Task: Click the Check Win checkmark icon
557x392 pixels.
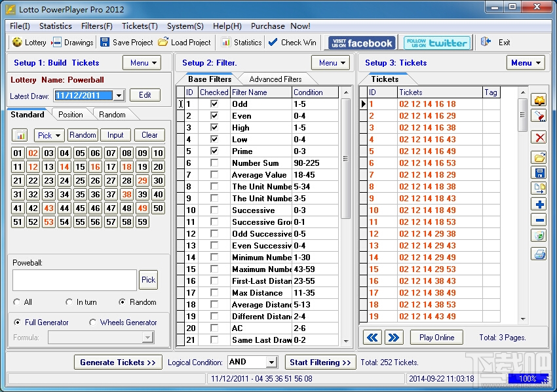Action: tap(273, 43)
